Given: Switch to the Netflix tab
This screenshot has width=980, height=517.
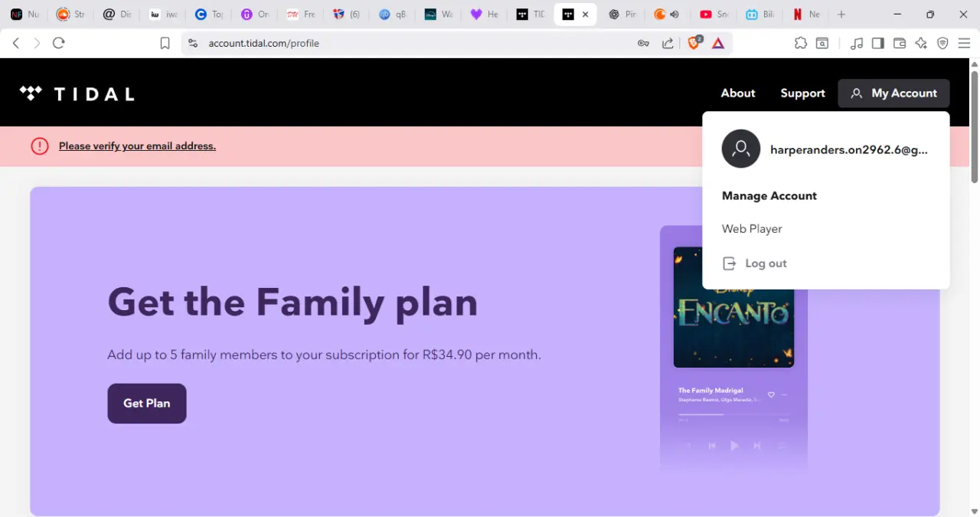Looking at the screenshot, I should 806,15.
